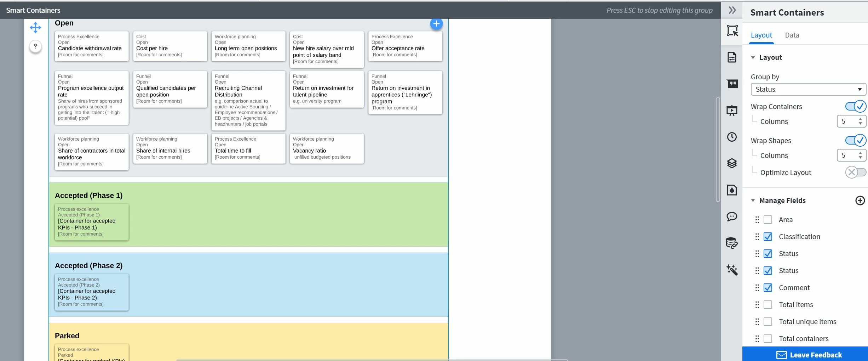Image resolution: width=868 pixels, height=361 pixels.
Task: Check the Total items checkbox
Action: (x=768, y=305)
